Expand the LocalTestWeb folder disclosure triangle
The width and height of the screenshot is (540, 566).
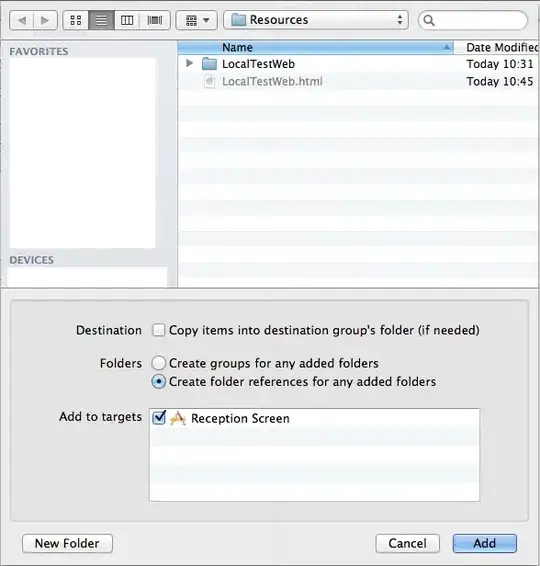pyautogui.click(x=189, y=64)
